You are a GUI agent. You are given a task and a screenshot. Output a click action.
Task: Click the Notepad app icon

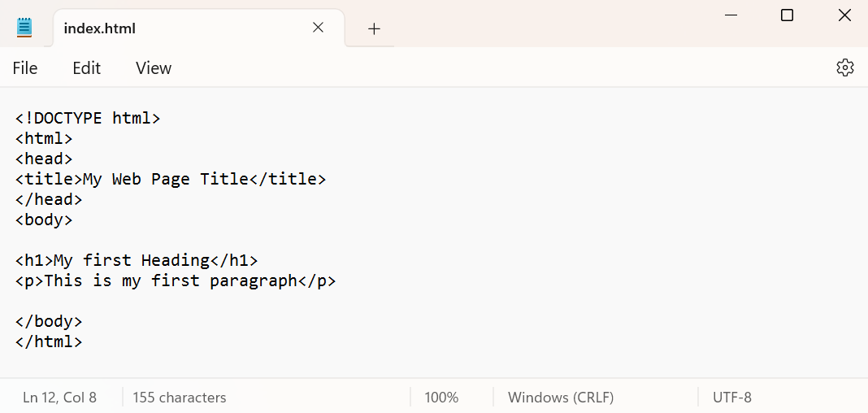[24, 28]
